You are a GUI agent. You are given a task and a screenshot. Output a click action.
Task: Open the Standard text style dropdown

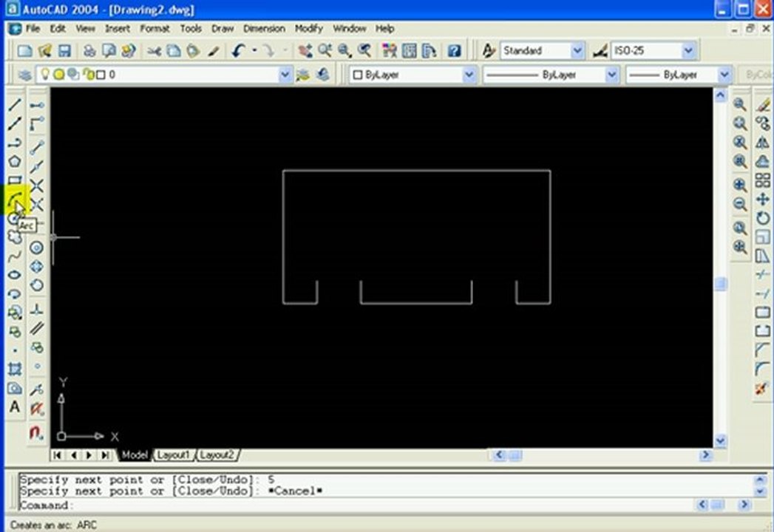click(577, 50)
